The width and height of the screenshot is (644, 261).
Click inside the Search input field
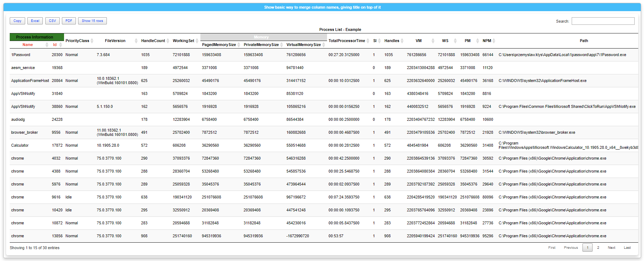[603, 21]
